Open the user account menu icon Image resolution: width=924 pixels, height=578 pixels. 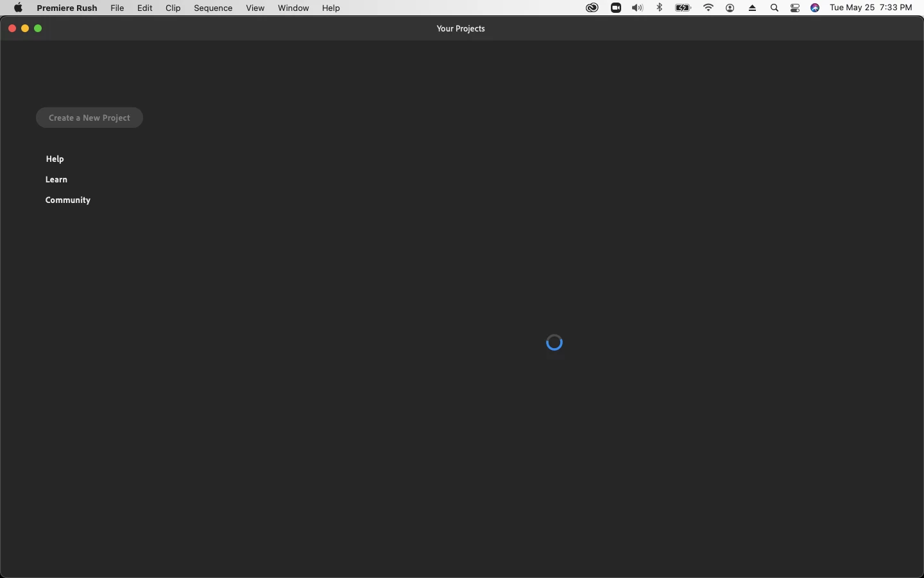730,8
